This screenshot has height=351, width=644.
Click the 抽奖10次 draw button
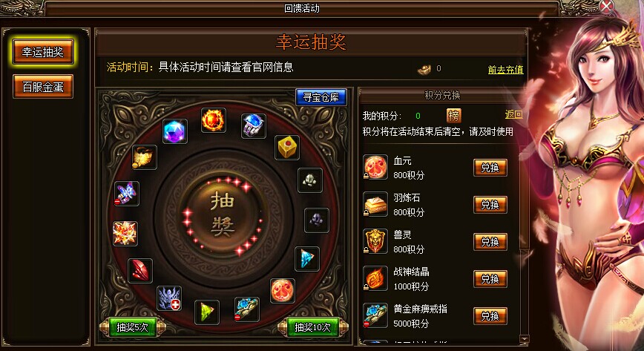pyautogui.click(x=313, y=327)
